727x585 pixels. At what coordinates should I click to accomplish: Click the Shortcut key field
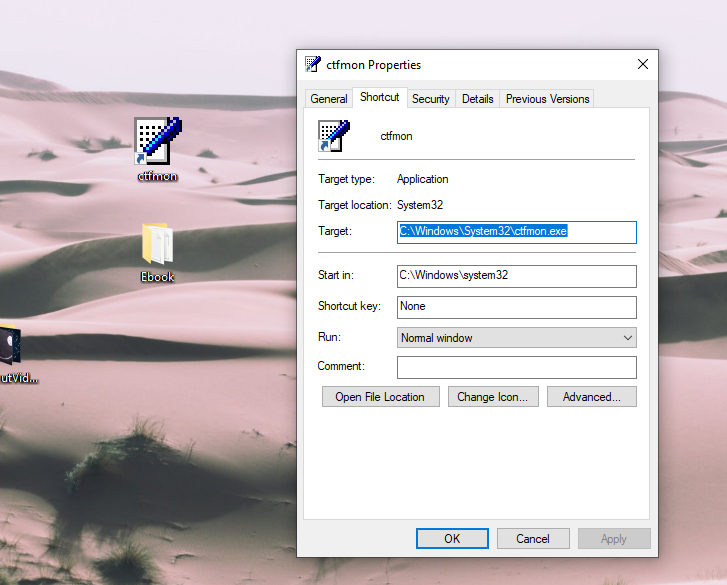coord(517,307)
